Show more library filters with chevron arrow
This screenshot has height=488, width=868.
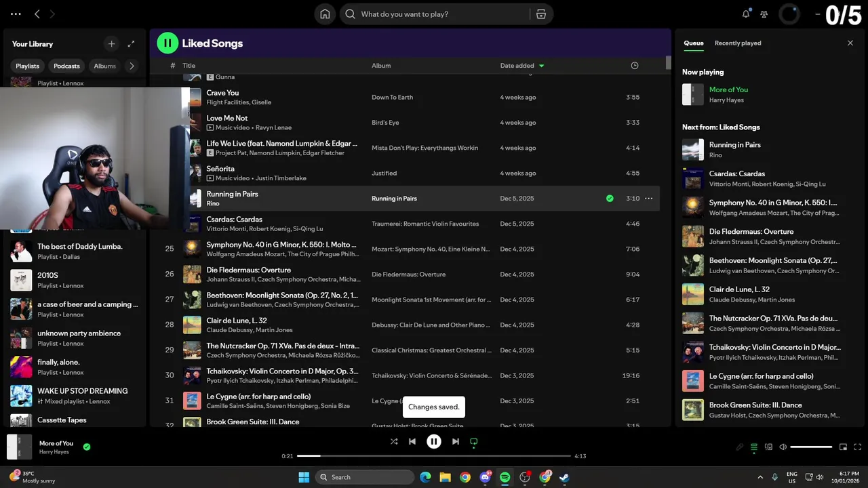click(132, 66)
